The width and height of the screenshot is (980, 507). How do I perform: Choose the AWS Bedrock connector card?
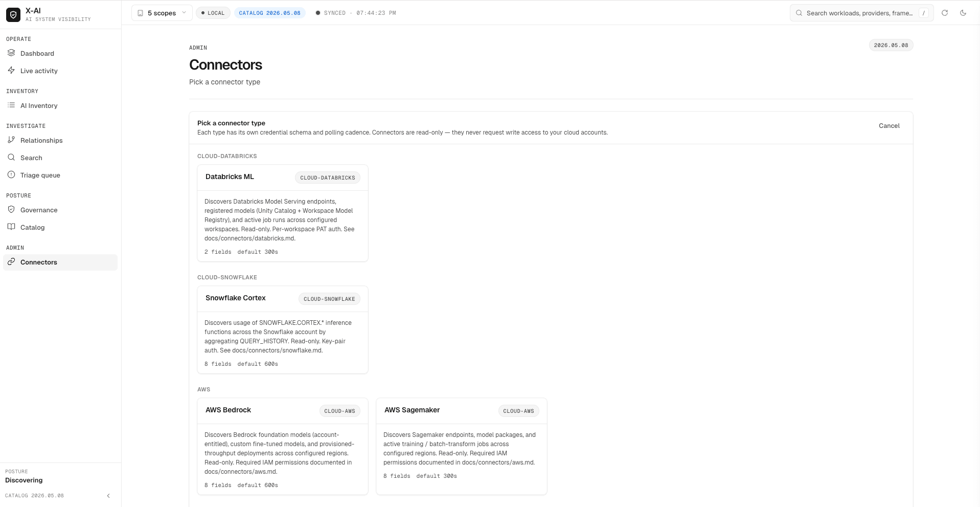point(283,446)
